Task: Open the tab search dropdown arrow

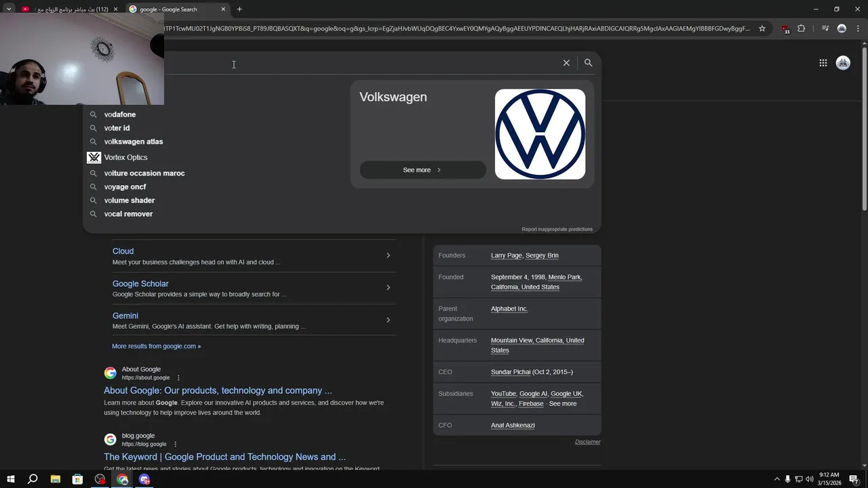Action: coord(9,9)
